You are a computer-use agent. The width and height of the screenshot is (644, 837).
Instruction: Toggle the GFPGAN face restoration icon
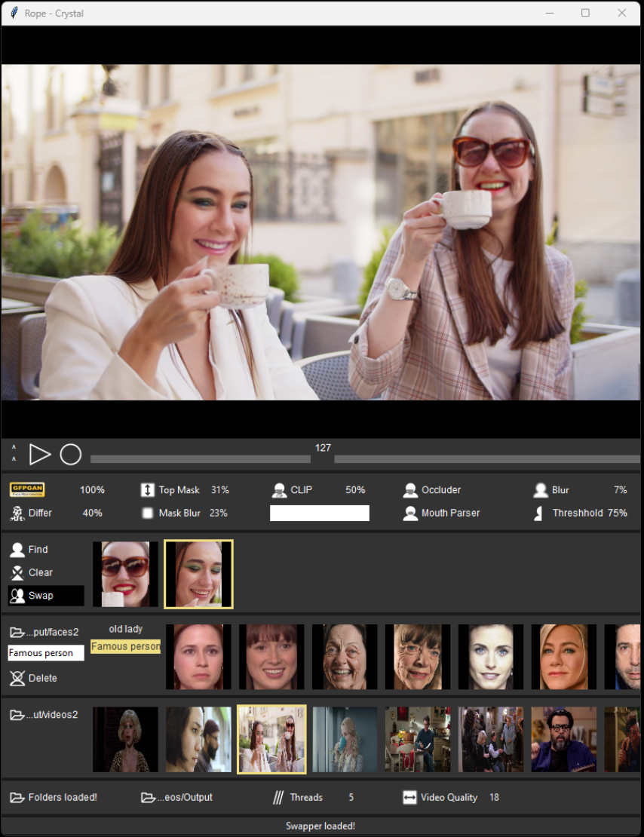27,489
